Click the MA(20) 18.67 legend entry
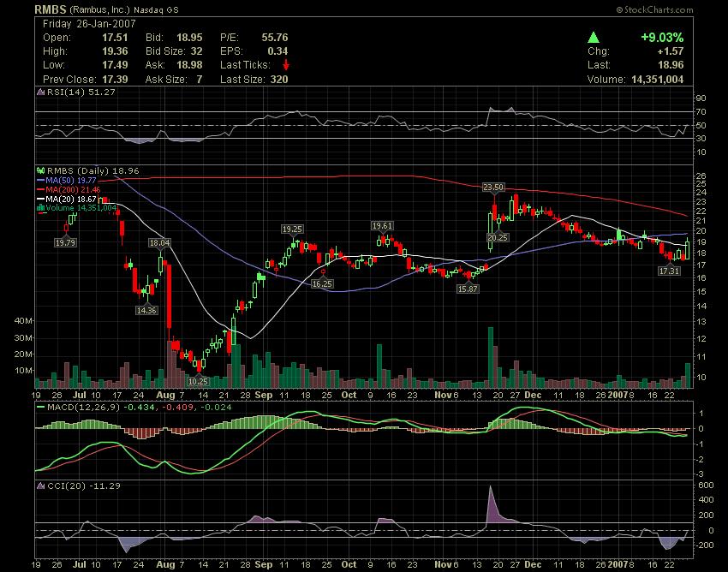Viewport: 728px width, 572px height. point(70,199)
